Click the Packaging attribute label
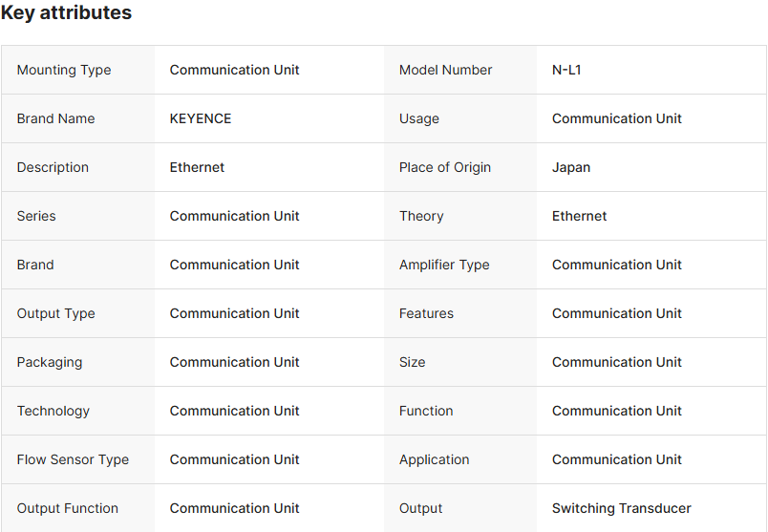Screen dimensions: 768x532 click(x=50, y=362)
